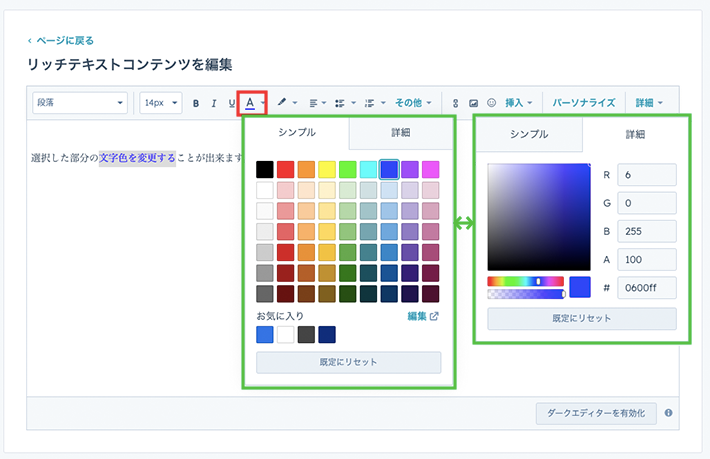Image resolution: width=710 pixels, height=459 pixels.
Task: Click the A alpha field showing 100
Action: (x=647, y=259)
